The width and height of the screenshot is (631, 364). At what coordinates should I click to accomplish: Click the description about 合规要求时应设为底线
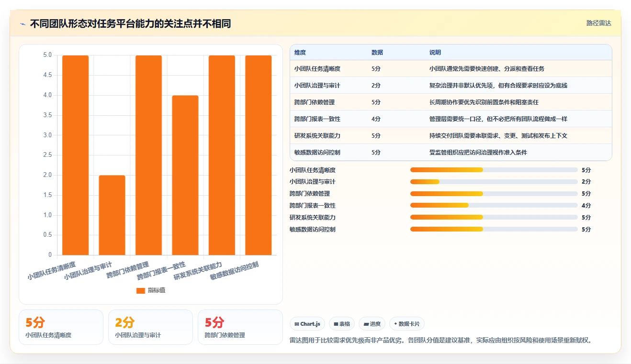pos(498,86)
